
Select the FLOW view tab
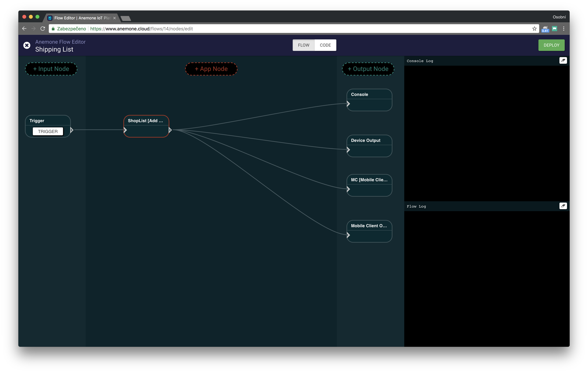(304, 45)
